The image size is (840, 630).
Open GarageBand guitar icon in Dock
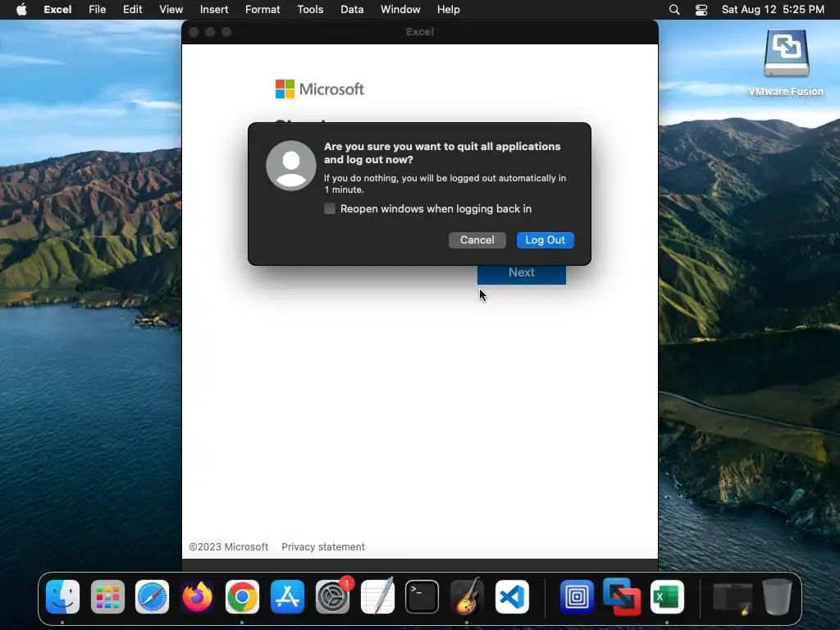(467, 596)
